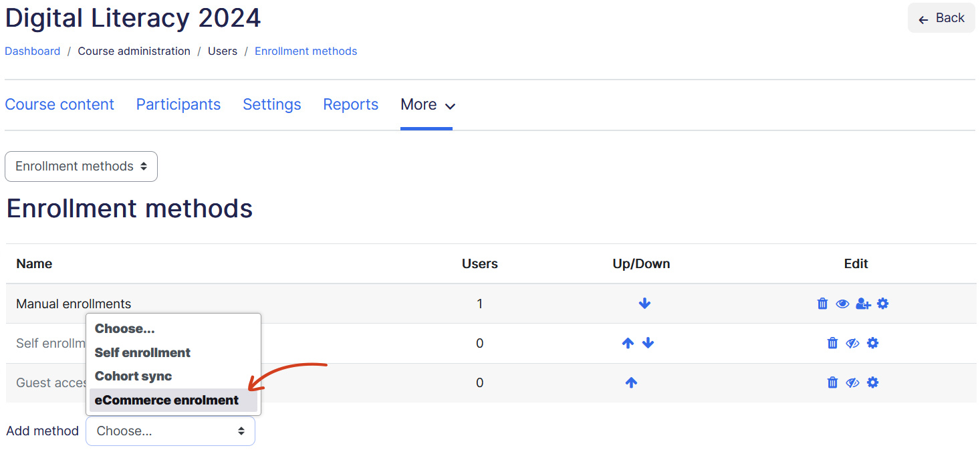The image size is (980, 452).
Task: Delete the Manual enrollments method
Action: point(822,304)
